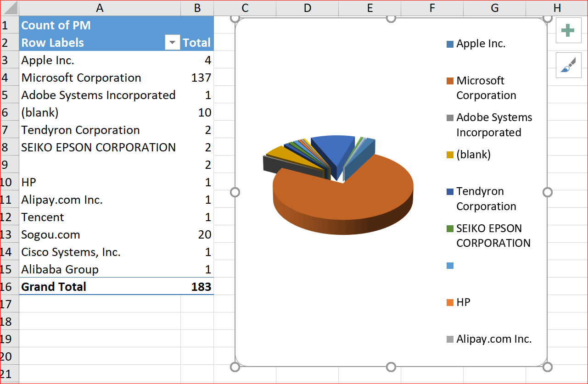Select the Grand Total value 183
This screenshot has width=588, height=384.
point(197,287)
